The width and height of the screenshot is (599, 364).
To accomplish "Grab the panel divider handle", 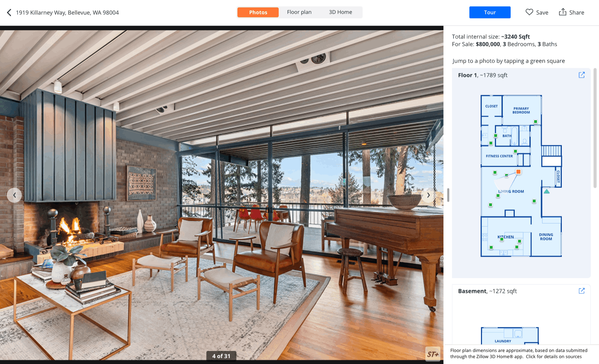I will coord(448,195).
